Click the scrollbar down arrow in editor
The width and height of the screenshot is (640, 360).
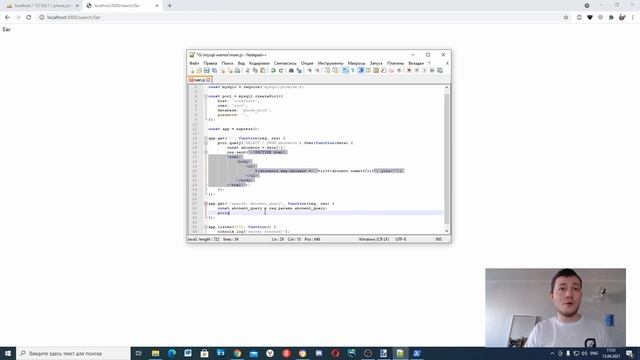pos(447,231)
